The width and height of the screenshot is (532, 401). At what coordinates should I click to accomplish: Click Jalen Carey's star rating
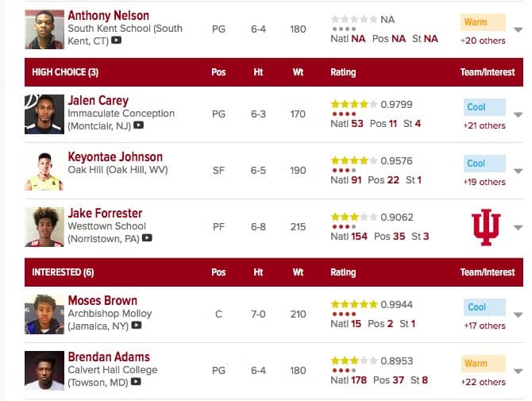point(354,104)
